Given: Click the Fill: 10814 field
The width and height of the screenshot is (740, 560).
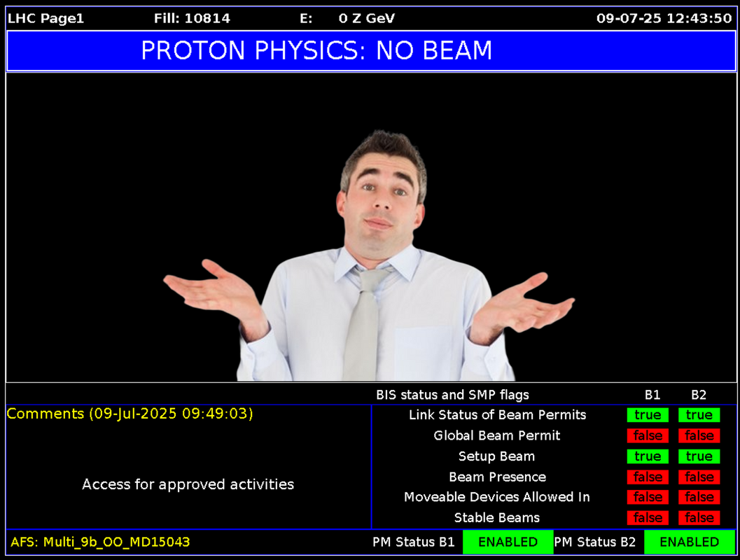Looking at the screenshot, I should coord(192,19).
